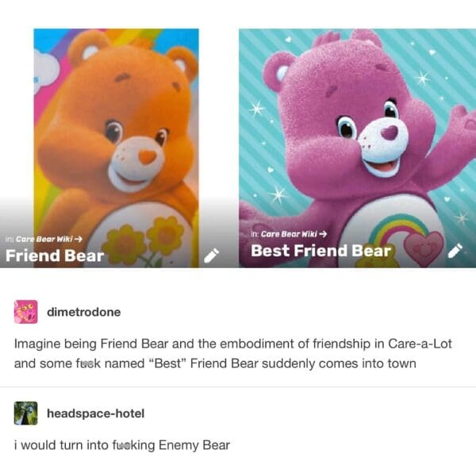Viewport: 476px width, 476px height.
Task: View the pink Best Friend Bear image
Action: pyautogui.click(x=357, y=148)
